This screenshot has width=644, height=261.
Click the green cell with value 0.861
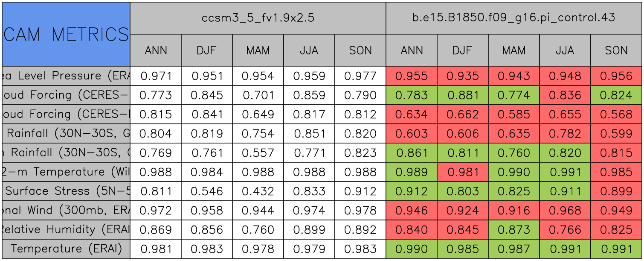pyautogui.click(x=412, y=153)
